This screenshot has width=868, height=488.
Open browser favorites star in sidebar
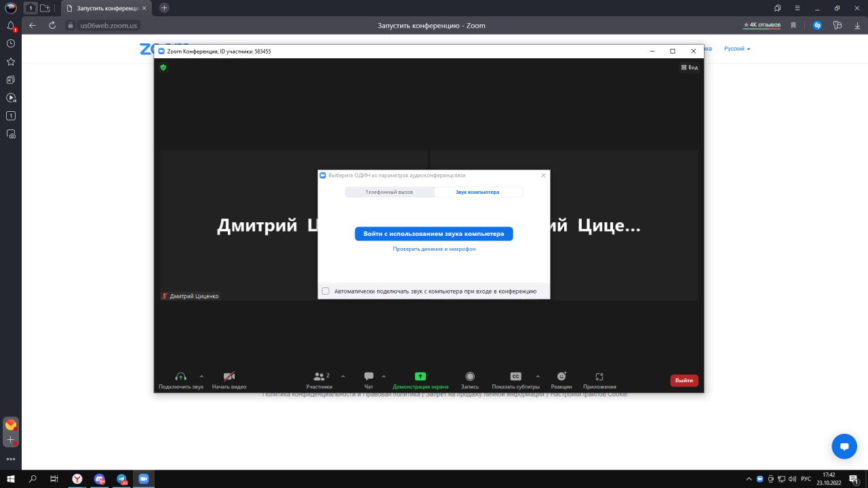pyautogui.click(x=11, y=62)
